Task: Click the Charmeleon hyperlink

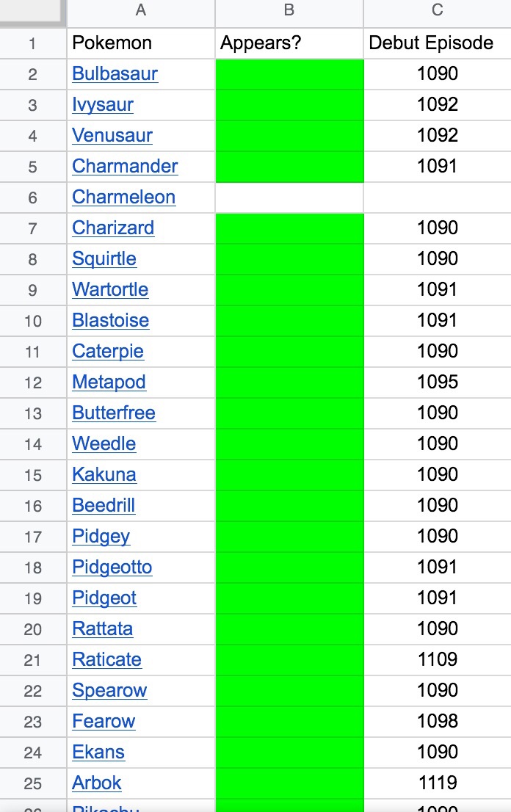Action: point(123,197)
